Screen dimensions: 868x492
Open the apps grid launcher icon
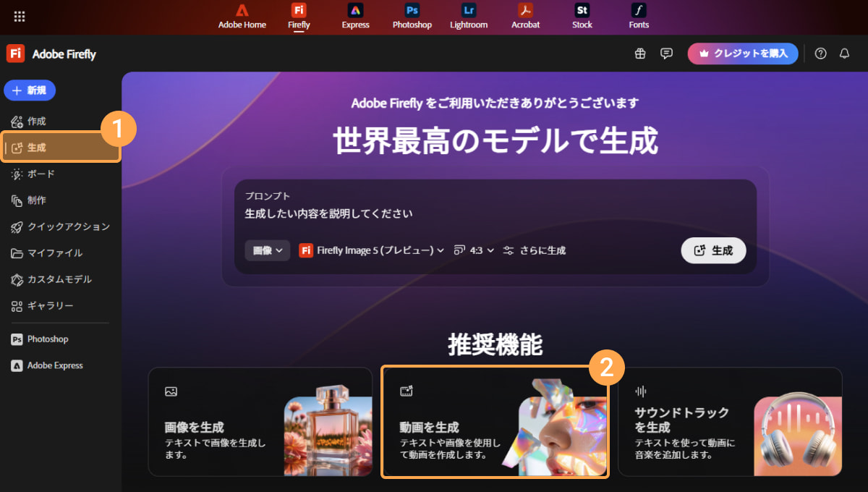coord(20,16)
